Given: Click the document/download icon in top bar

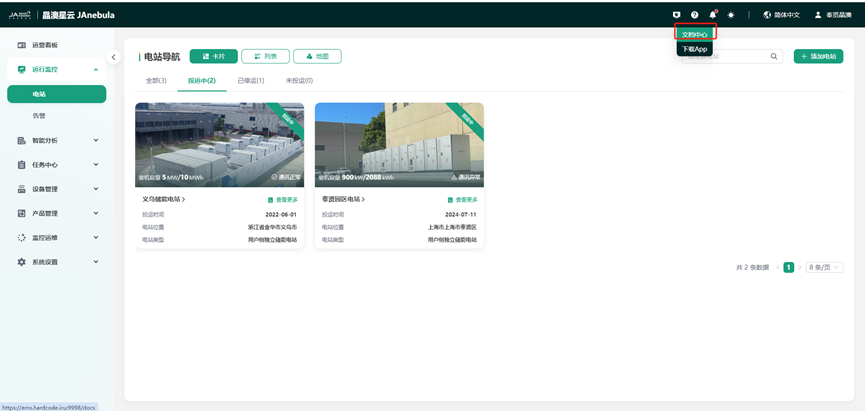Looking at the screenshot, I should 677,15.
